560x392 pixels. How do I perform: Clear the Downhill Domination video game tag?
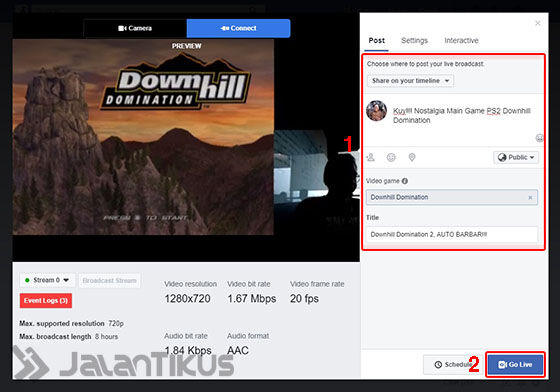coord(530,197)
